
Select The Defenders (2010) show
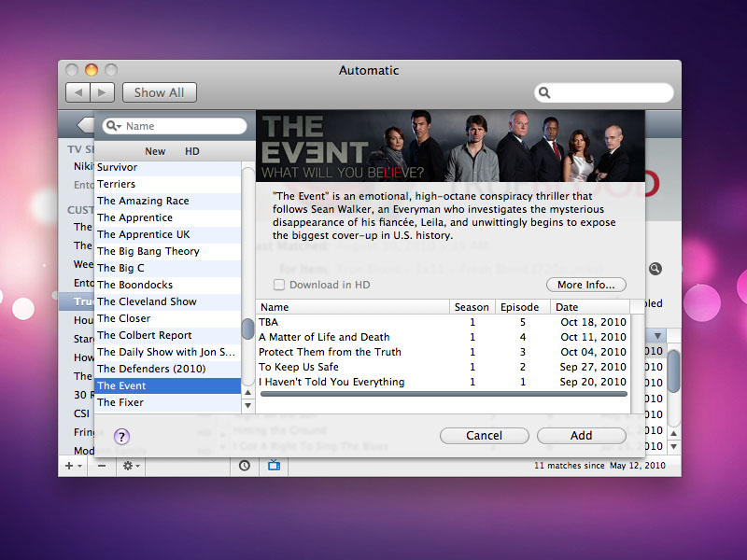[x=168, y=369]
